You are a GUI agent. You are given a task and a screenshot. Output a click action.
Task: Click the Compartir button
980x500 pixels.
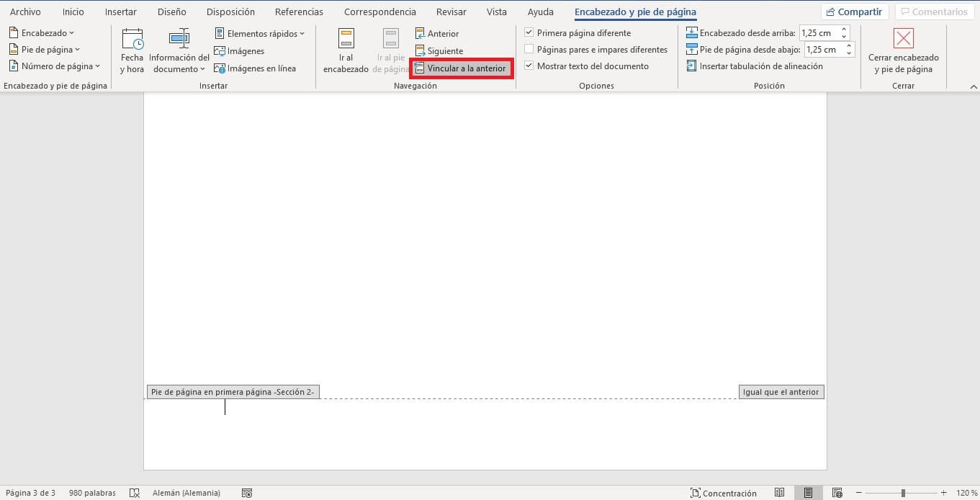[x=855, y=12]
